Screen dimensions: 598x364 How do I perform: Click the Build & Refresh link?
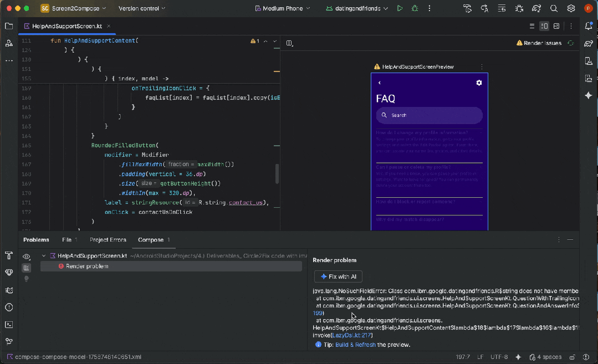[x=355, y=345]
